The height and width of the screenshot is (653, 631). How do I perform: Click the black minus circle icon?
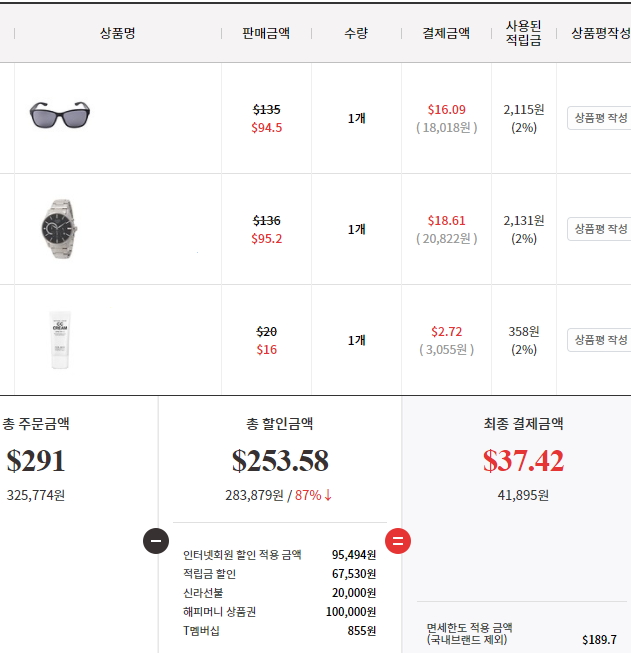155,541
